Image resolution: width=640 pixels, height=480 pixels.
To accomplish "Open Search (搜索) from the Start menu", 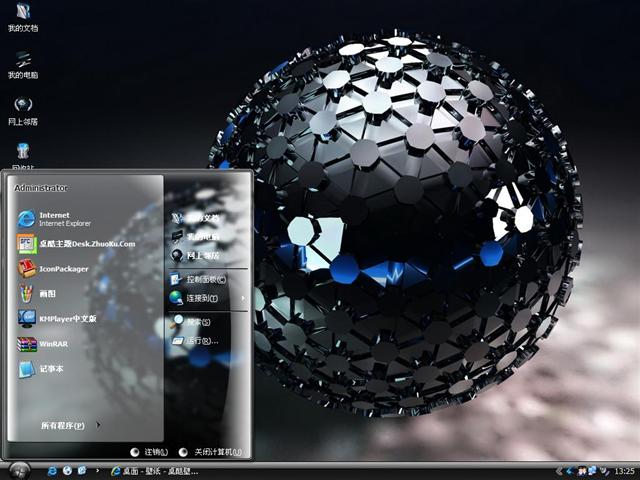I will (x=190, y=322).
